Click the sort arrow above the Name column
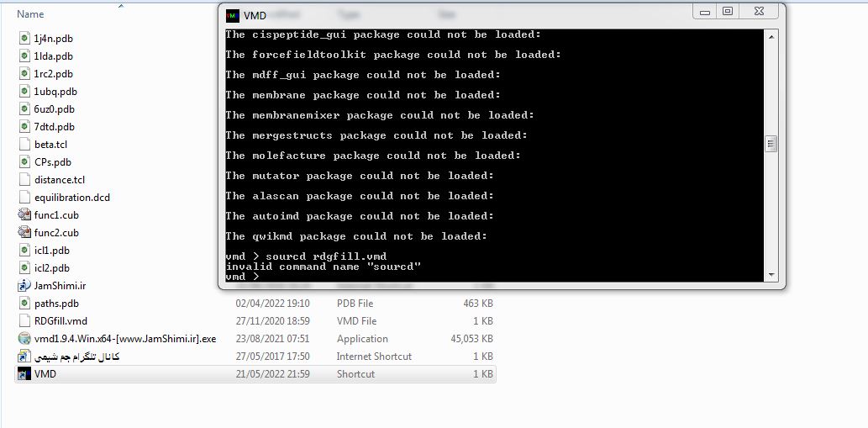Image resolution: width=868 pixels, height=428 pixels. 121,6
